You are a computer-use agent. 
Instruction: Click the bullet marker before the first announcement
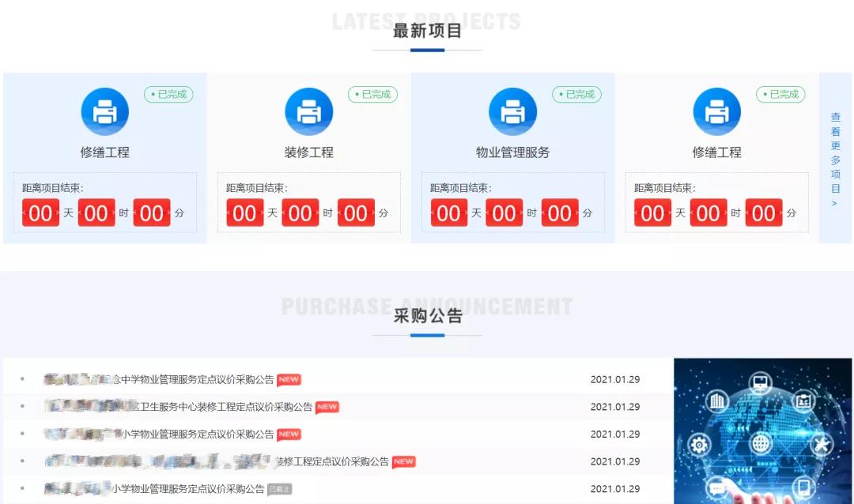[x=21, y=379]
